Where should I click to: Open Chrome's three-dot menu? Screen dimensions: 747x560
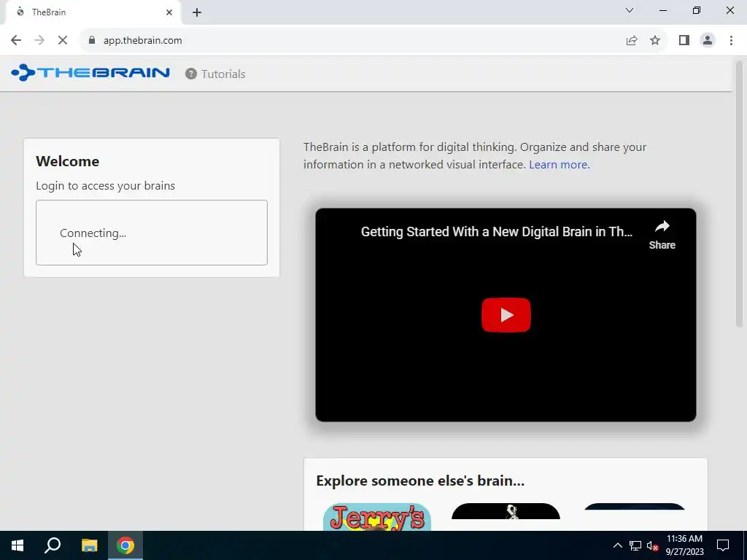point(731,41)
